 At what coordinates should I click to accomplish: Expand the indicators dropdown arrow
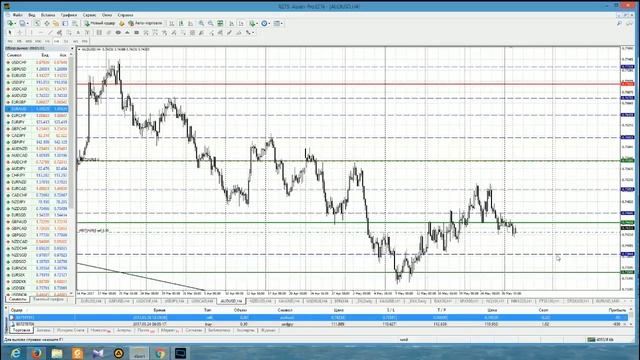point(257,24)
